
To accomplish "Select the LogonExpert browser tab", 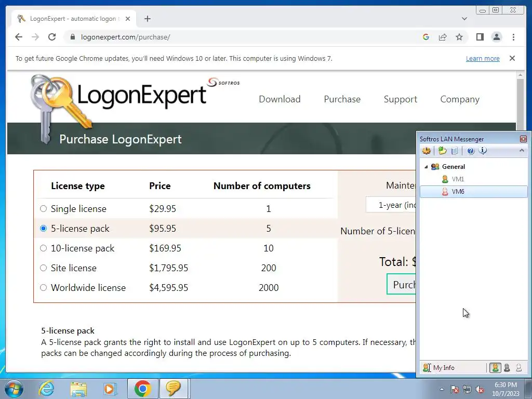I will 74,19.
